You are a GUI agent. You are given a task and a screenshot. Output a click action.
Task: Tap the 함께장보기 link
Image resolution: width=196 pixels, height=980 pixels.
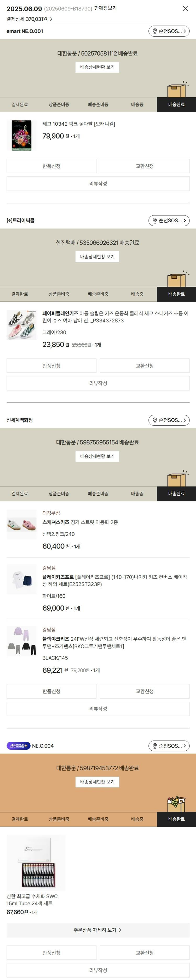coord(105,8)
